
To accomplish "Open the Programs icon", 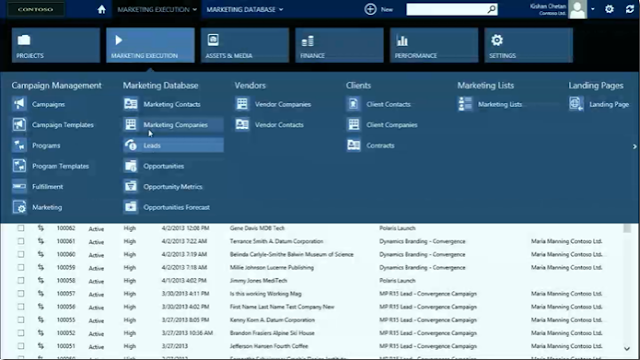I will [19, 145].
